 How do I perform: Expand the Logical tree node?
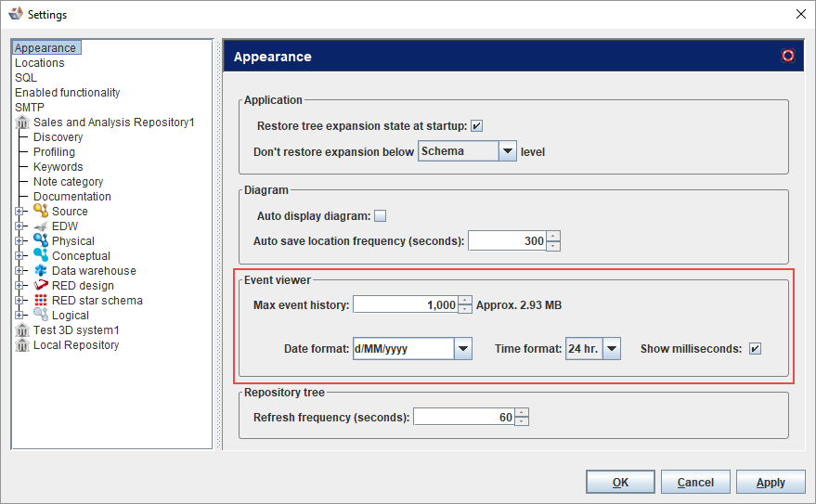click(x=19, y=316)
